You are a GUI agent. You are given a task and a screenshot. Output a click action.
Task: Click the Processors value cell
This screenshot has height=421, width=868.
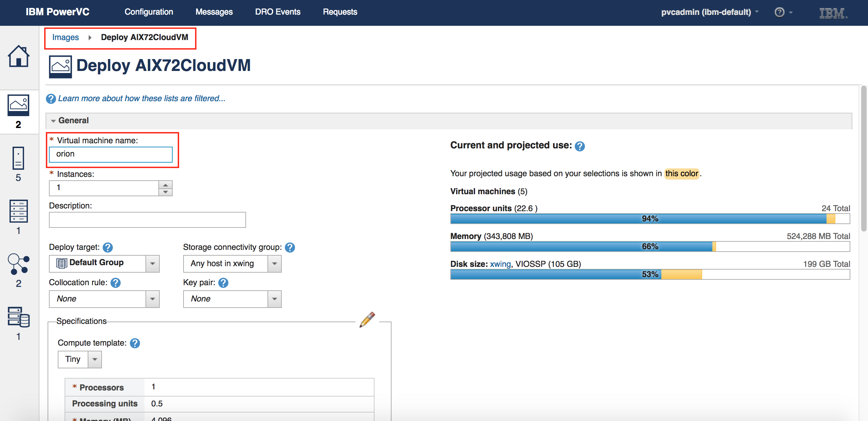point(259,387)
